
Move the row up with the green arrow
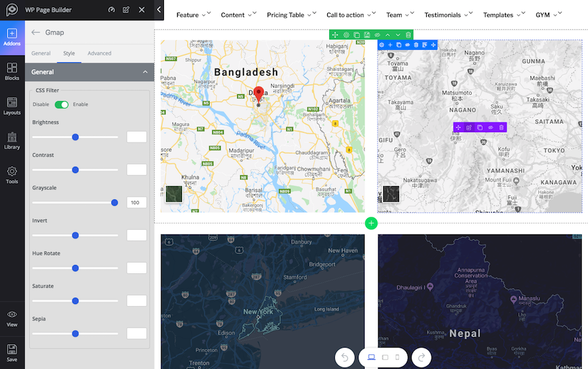(x=388, y=35)
